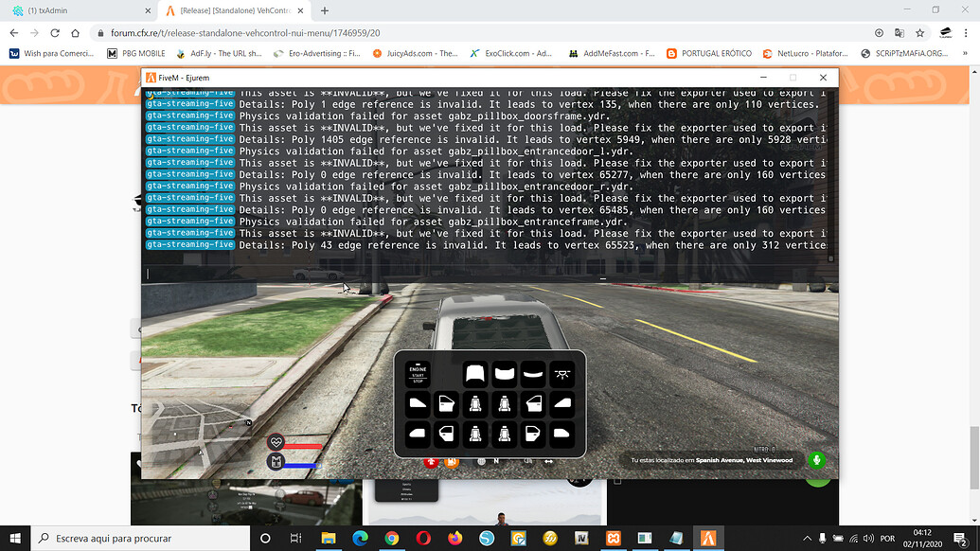Toggle the Engine Start/Stop button

coord(418,373)
